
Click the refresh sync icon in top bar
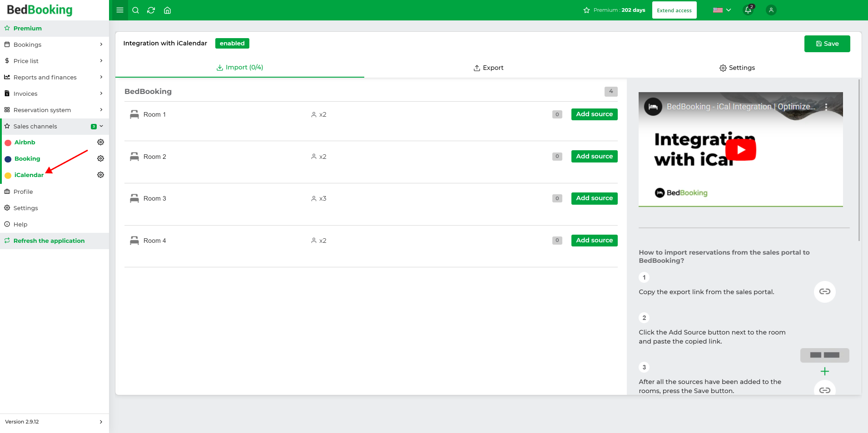click(x=151, y=10)
